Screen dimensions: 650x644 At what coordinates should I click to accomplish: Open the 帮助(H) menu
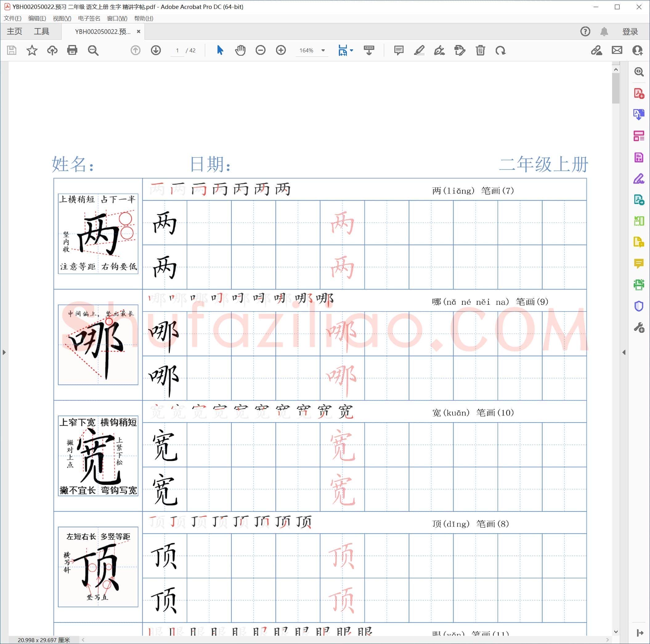coord(144,18)
